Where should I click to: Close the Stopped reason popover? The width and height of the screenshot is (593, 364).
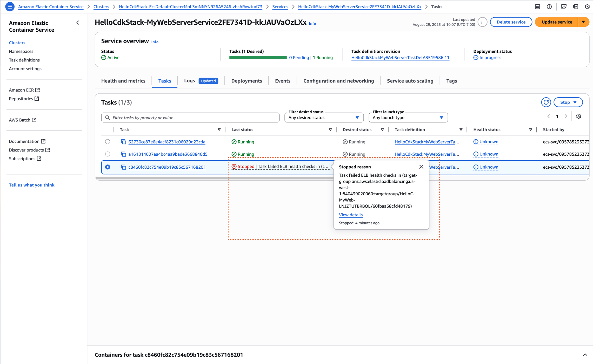[x=421, y=167]
